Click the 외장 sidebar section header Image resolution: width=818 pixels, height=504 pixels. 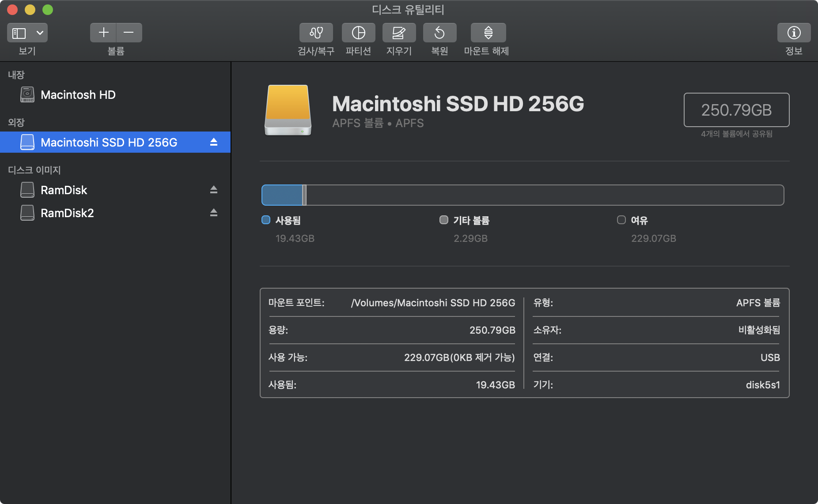[x=16, y=122]
